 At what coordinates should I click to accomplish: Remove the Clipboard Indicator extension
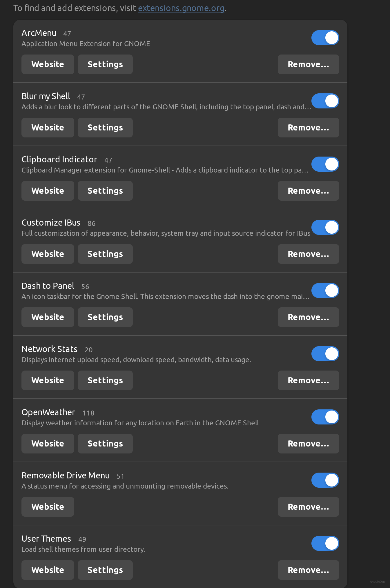pos(308,191)
